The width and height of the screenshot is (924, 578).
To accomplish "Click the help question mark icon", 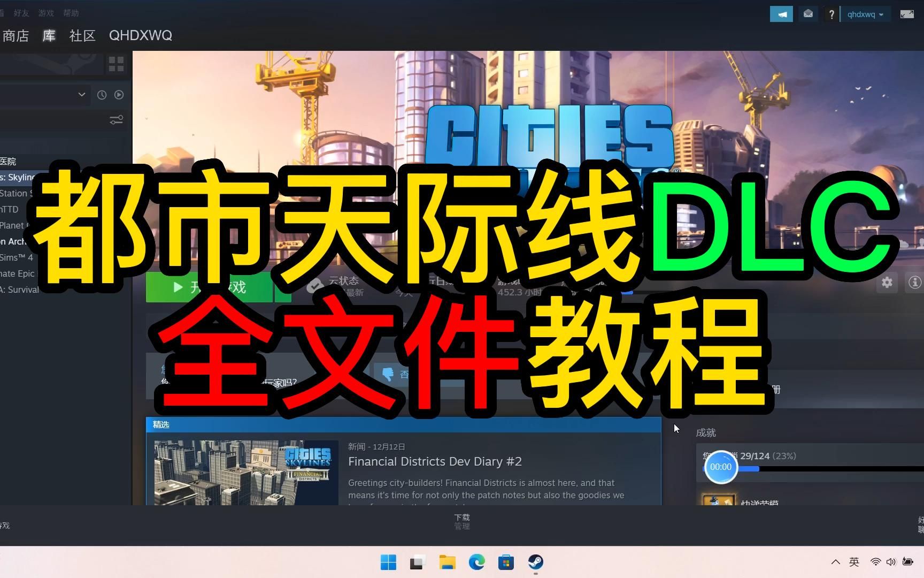I will click(x=831, y=14).
